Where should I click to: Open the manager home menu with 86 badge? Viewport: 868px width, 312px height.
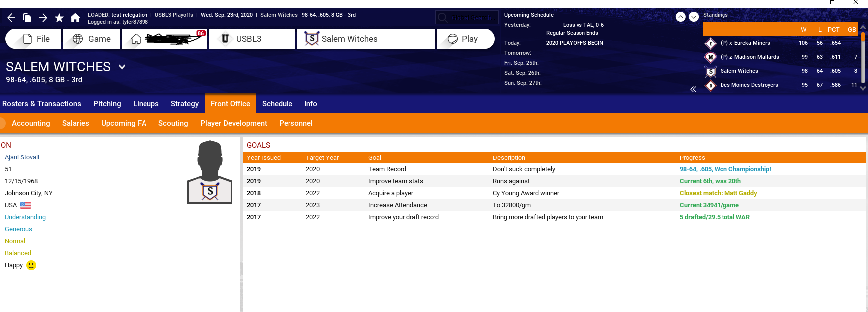164,39
